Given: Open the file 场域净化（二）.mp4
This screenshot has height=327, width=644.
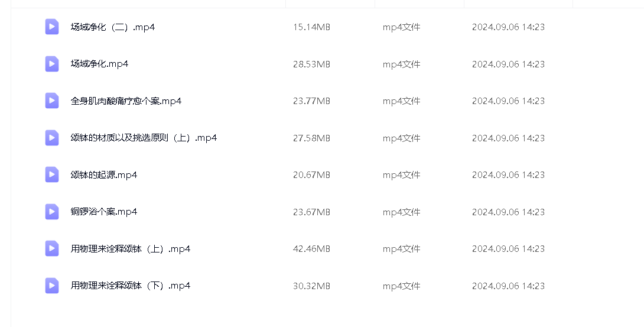Looking at the screenshot, I should click(113, 27).
